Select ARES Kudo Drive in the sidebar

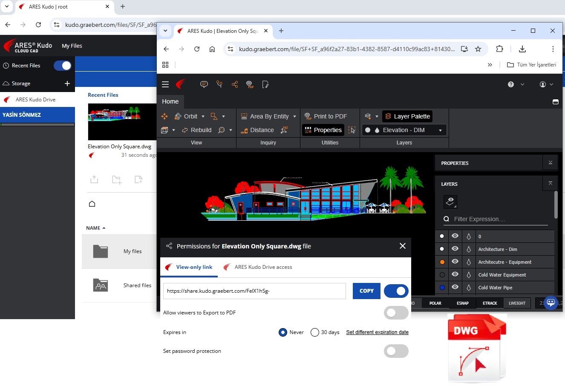point(37,100)
